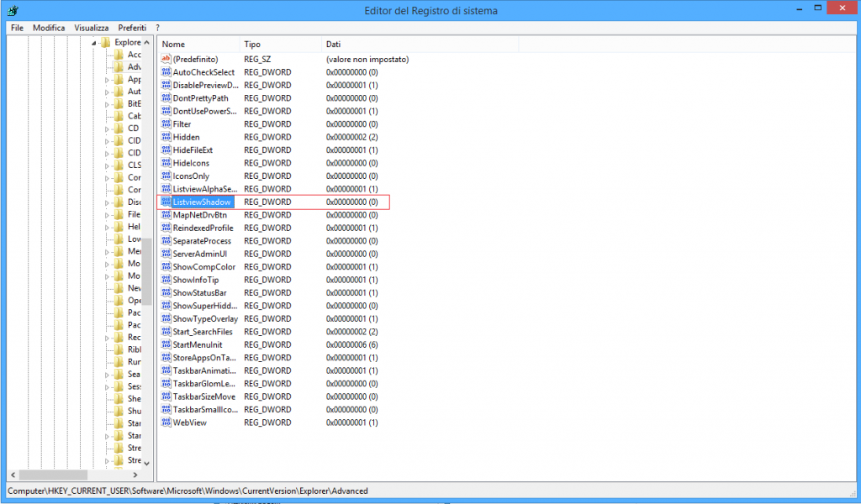Select the TaskbarGlomLe... value name

point(203,383)
